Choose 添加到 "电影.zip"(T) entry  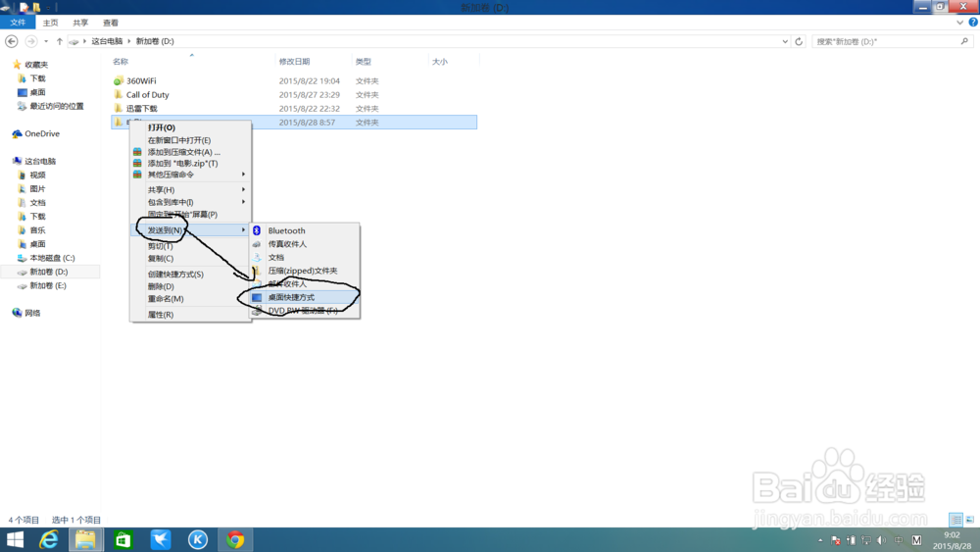(191, 163)
